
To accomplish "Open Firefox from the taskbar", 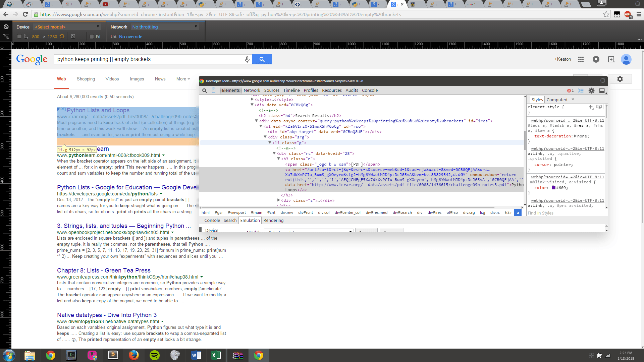I will (x=134, y=355).
